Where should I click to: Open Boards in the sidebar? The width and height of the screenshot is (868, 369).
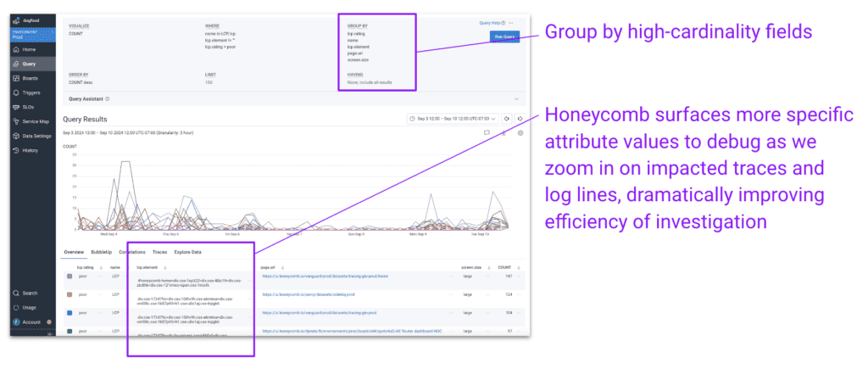(x=29, y=78)
